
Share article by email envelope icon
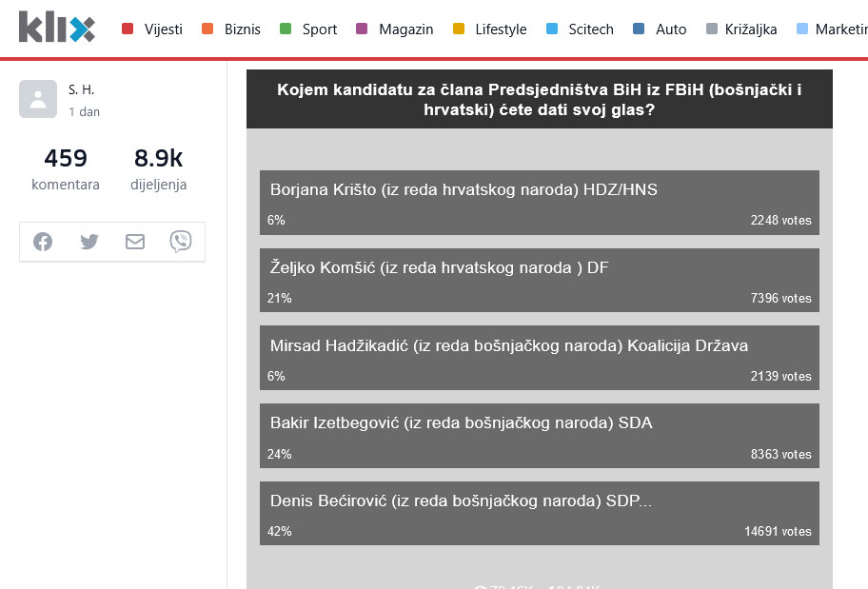click(135, 242)
